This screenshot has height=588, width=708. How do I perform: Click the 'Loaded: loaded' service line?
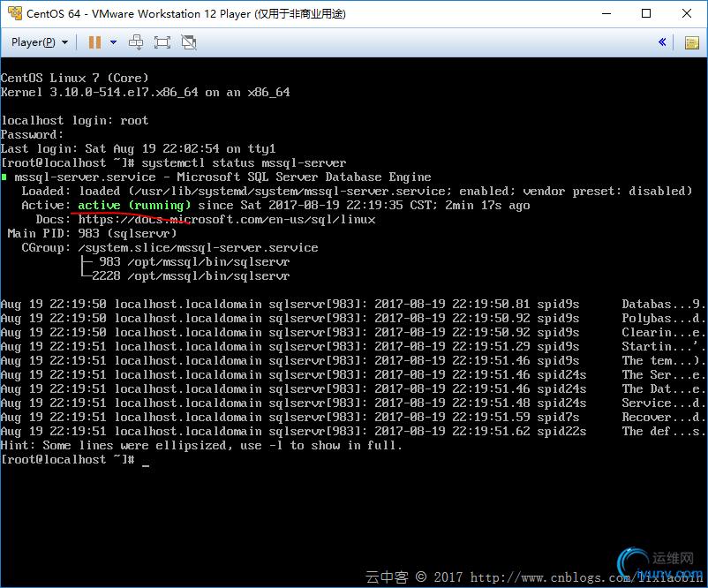pyautogui.click(x=357, y=191)
